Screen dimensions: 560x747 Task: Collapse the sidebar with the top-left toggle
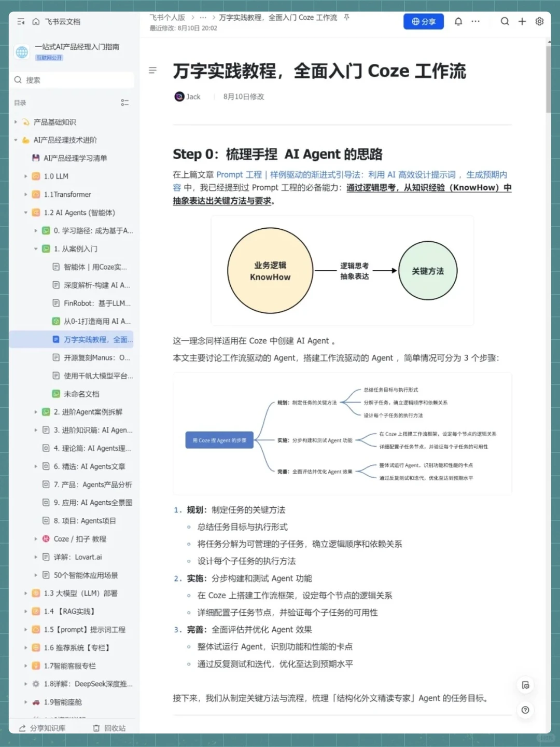[21, 21]
